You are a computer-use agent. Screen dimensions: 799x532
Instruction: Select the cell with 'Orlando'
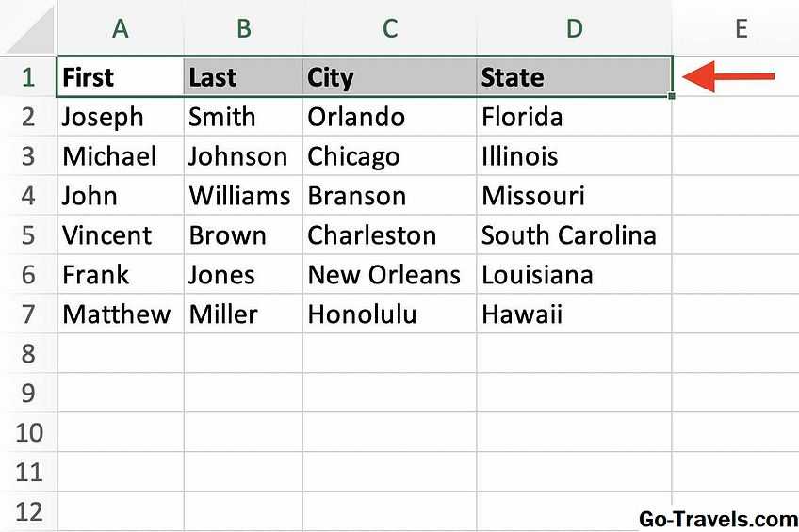point(389,117)
